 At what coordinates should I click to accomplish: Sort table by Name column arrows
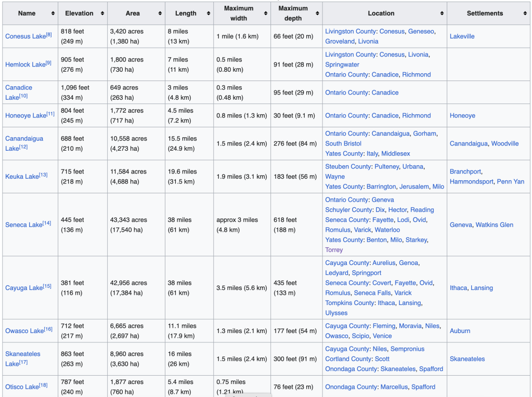tap(53, 14)
